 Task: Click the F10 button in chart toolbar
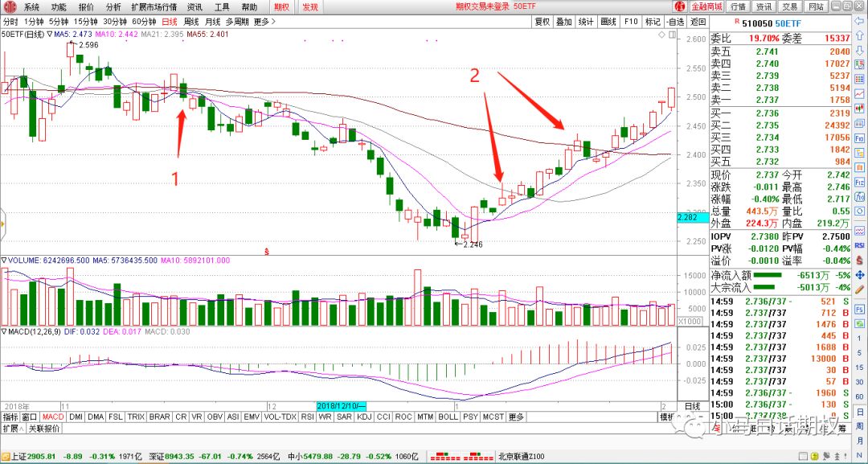point(631,22)
